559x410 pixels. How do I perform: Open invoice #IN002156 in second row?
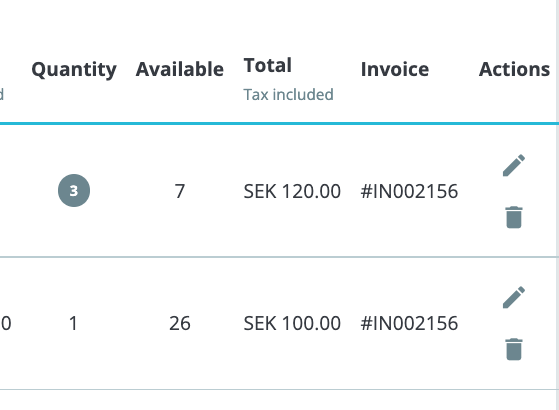409,323
